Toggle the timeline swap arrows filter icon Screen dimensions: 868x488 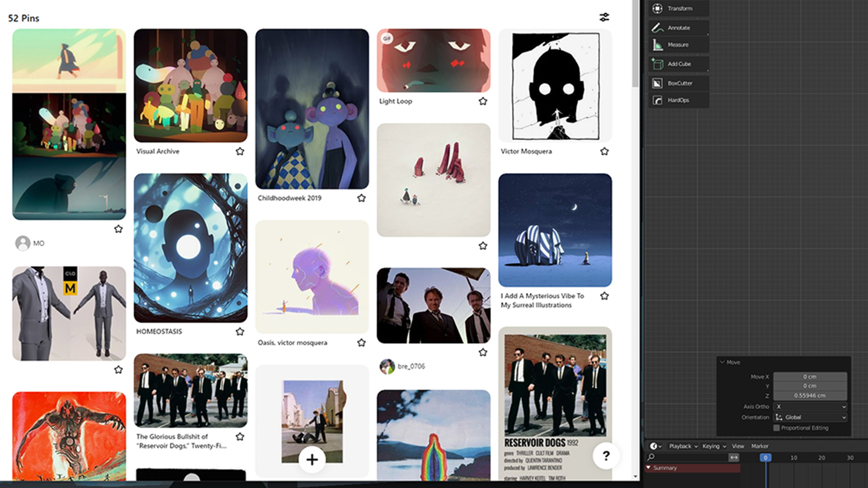tap(734, 457)
